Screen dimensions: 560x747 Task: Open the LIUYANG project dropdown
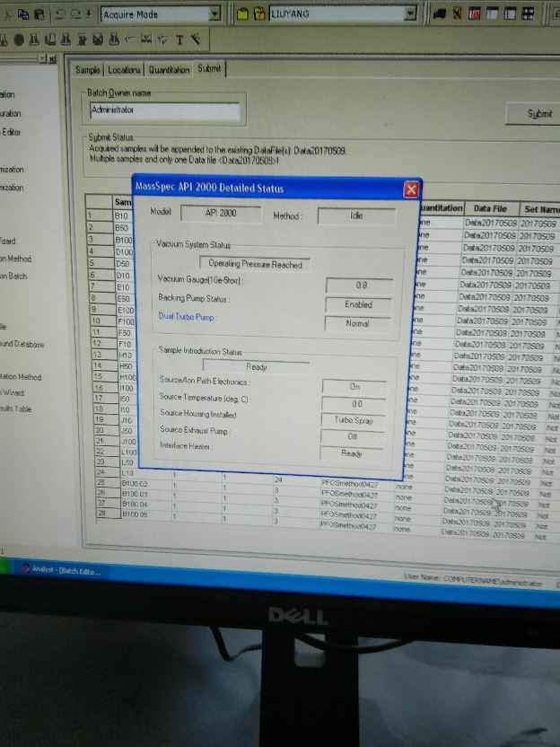click(410, 13)
